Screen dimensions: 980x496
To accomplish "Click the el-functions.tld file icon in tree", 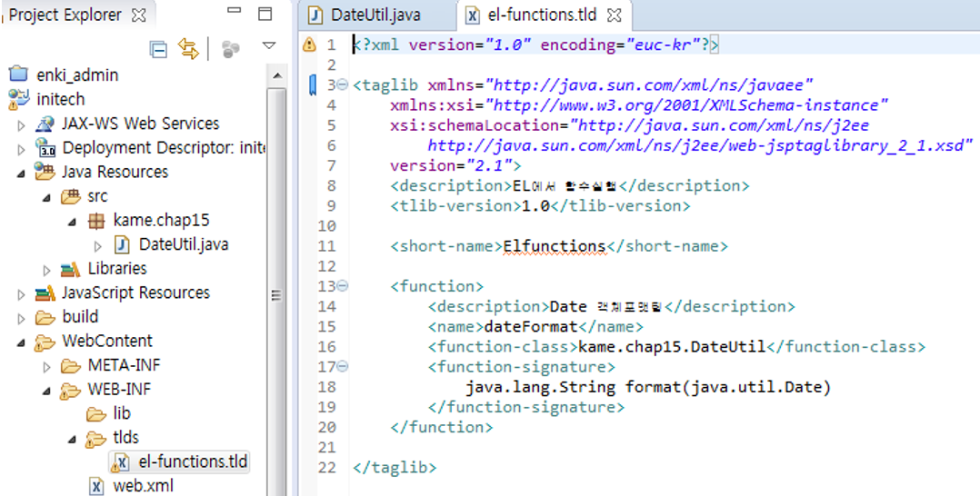I will [120, 463].
